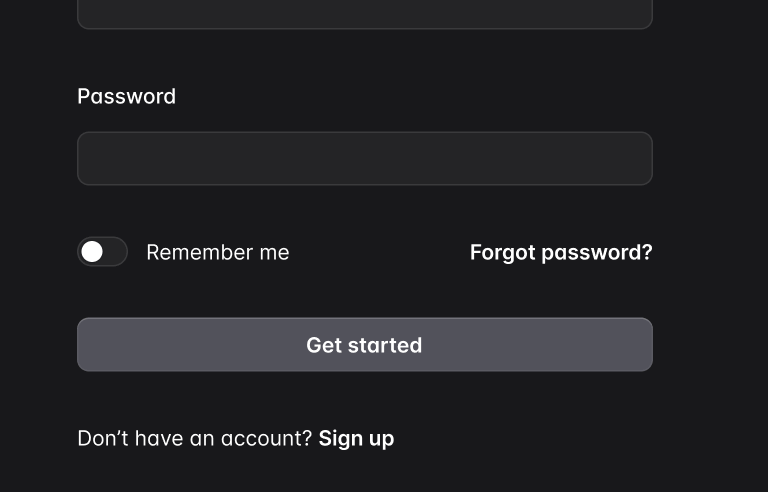
Task: Click the bold Forgot password? text
Action: [560, 252]
